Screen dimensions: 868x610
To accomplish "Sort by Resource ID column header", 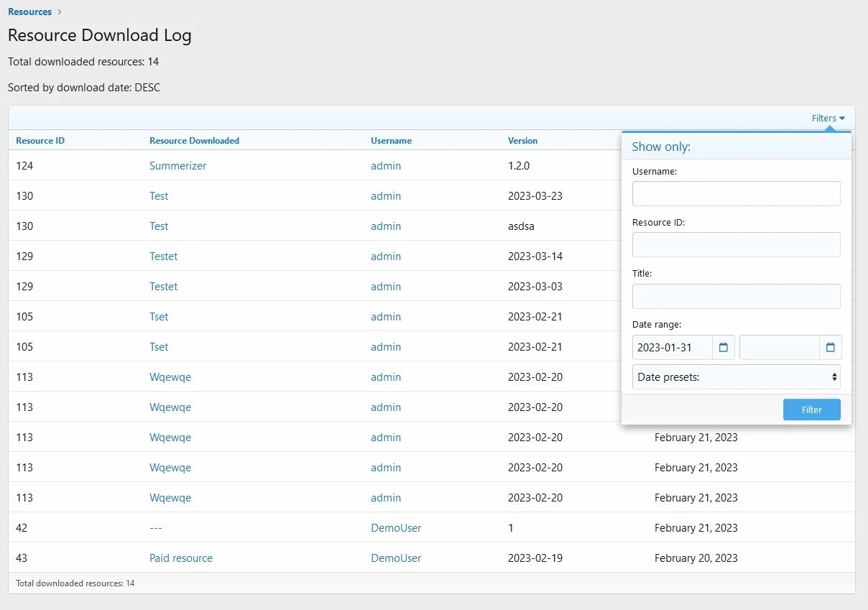I will point(40,141).
